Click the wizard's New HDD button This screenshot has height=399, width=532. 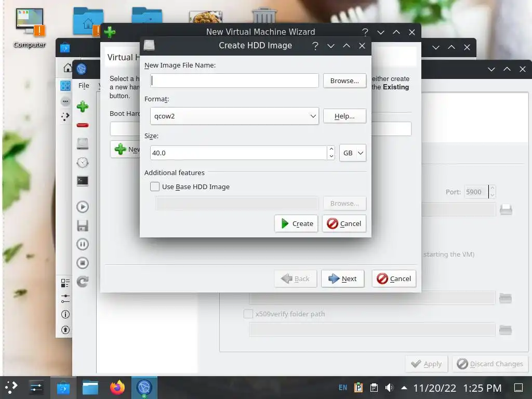pos(126,149)
